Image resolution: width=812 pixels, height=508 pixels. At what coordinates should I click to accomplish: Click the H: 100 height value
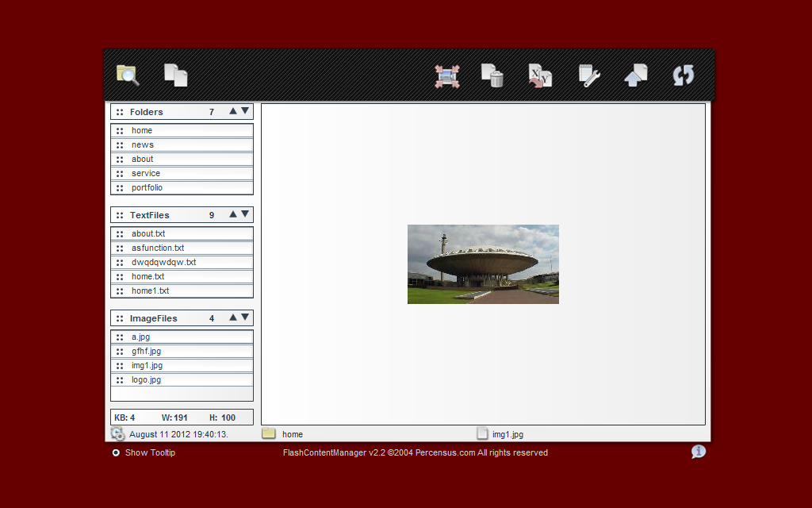(x=223, y=418)
